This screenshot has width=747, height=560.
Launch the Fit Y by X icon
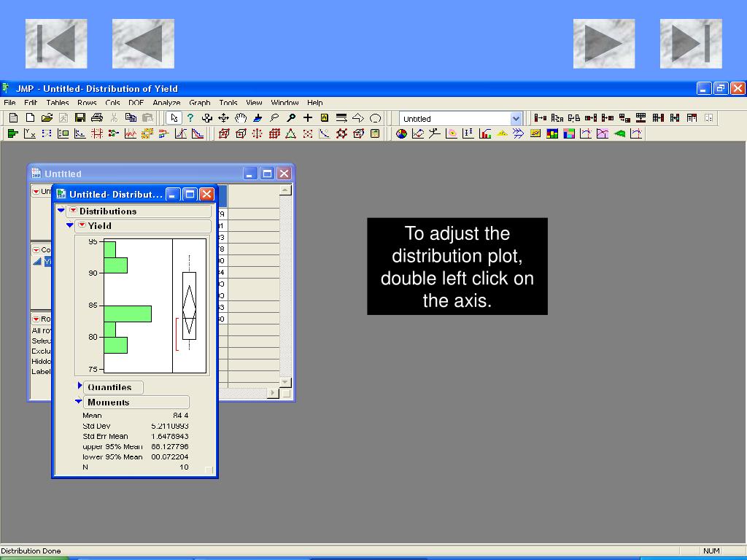tap(29, 134)
